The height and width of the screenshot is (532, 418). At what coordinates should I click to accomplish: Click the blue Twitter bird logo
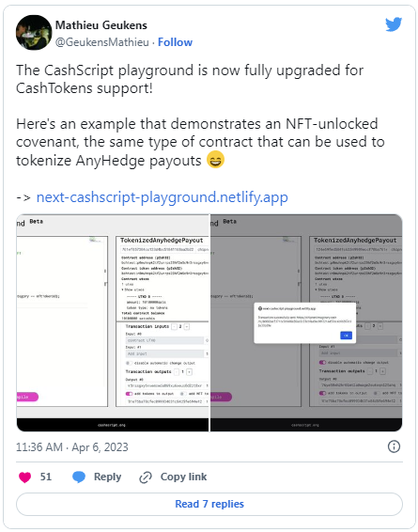(394, 24)
